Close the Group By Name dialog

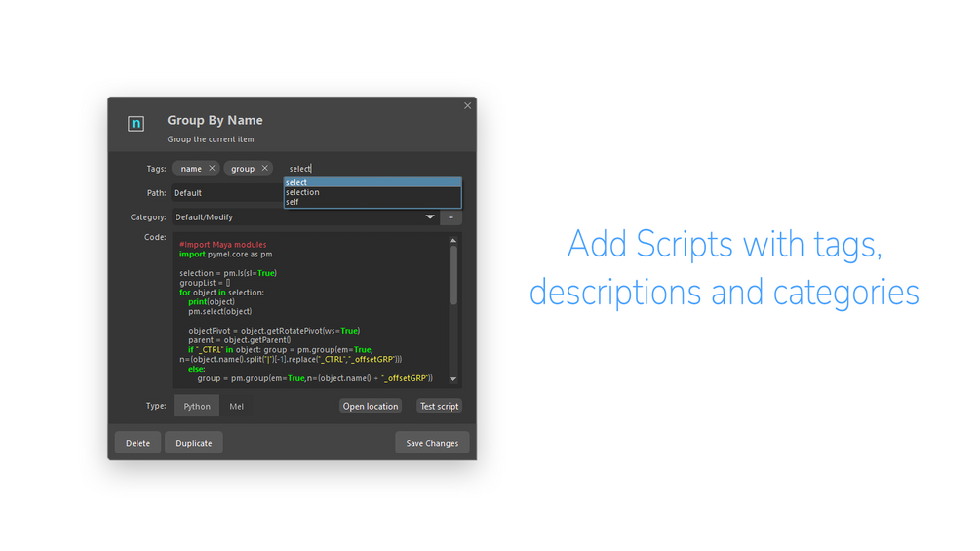coord(467,105)
